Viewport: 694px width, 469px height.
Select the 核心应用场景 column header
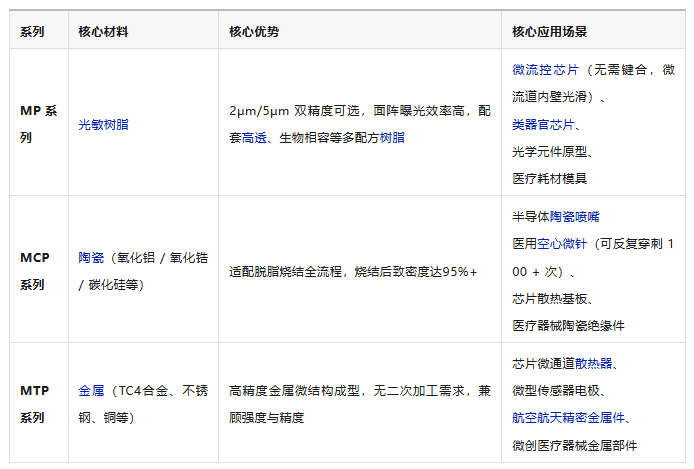[550, 31]
